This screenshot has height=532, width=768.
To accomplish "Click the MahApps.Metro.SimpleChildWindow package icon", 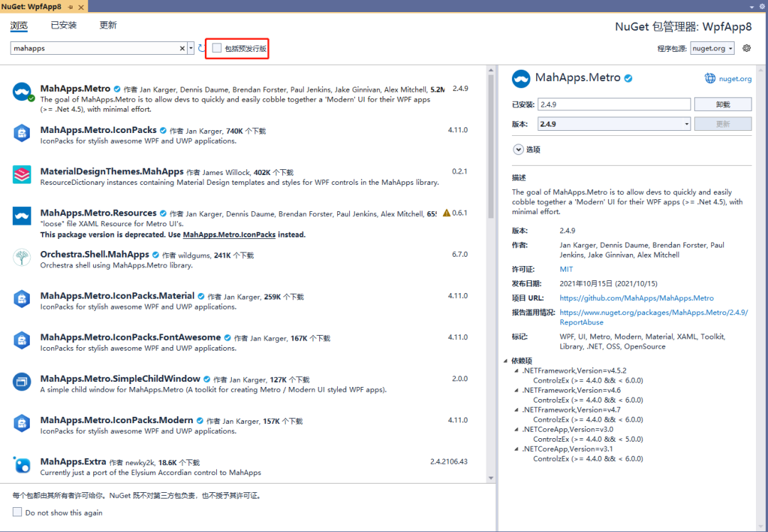I will [x=21, y=382].
